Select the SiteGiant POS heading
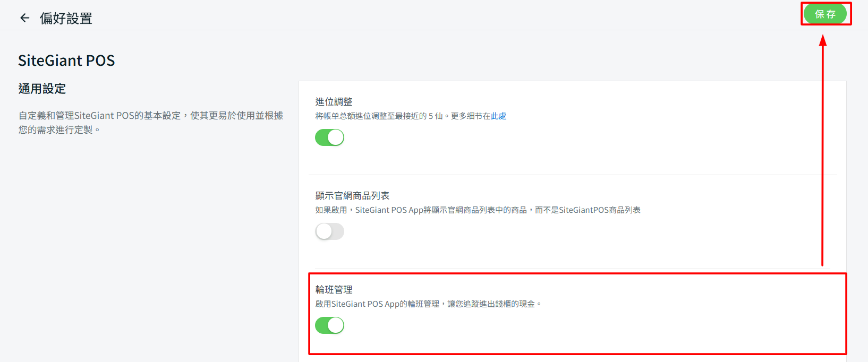The width and height of the screenshot is (868, 362). 66,61
